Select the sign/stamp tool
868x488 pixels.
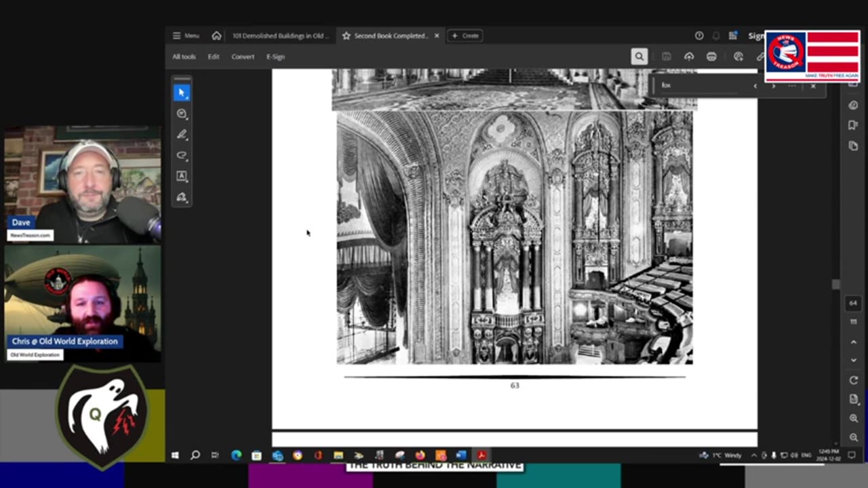tap(181, 197)
